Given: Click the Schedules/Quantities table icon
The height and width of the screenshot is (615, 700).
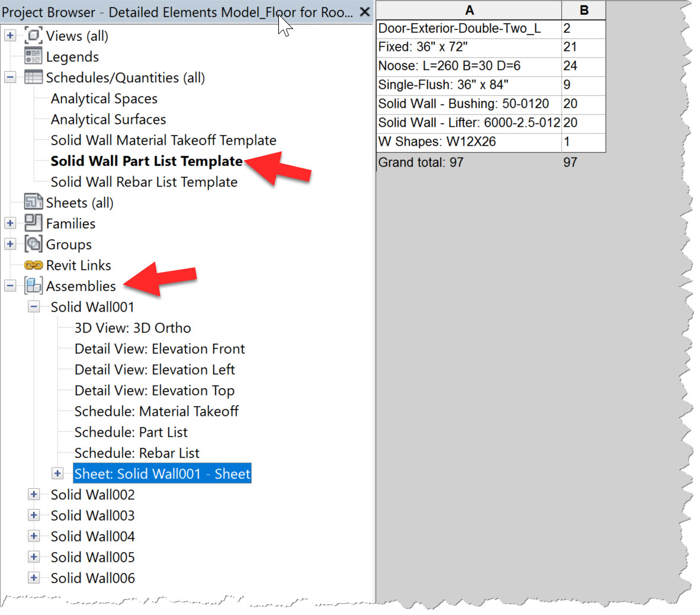Looking at the screenshot, I should click(x=33, y=77).
